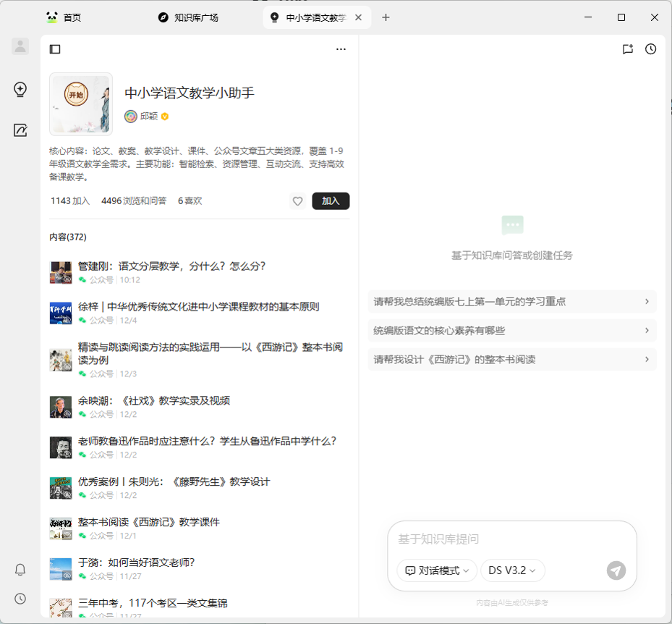
Task: Click the knowledge base cover thumbnail
Action: tap(81, 104)
